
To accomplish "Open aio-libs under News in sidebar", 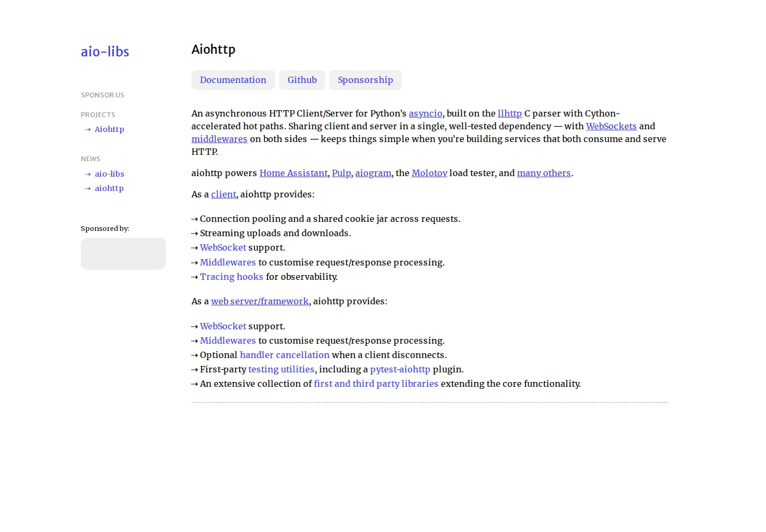I will (109, 174).
